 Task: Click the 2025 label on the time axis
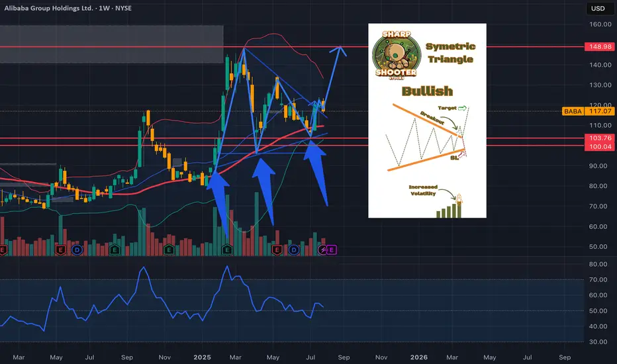click(203, 357)
